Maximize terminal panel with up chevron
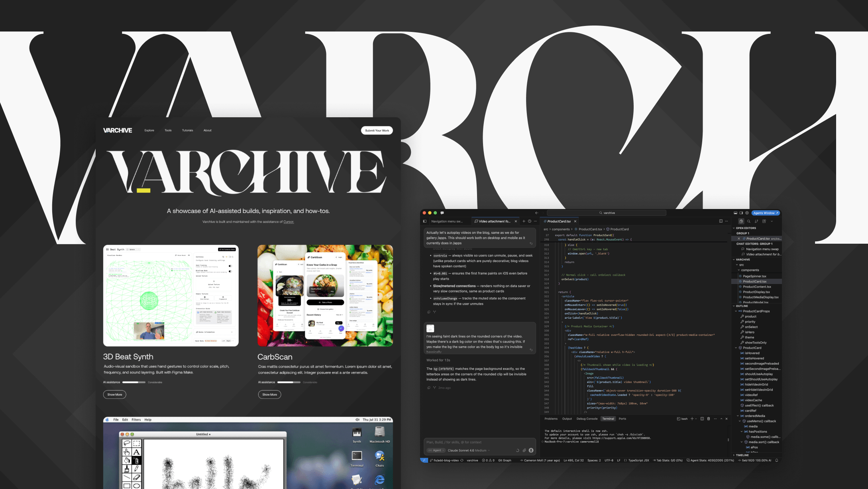The image size is (868, 489). tap(721, 419)
